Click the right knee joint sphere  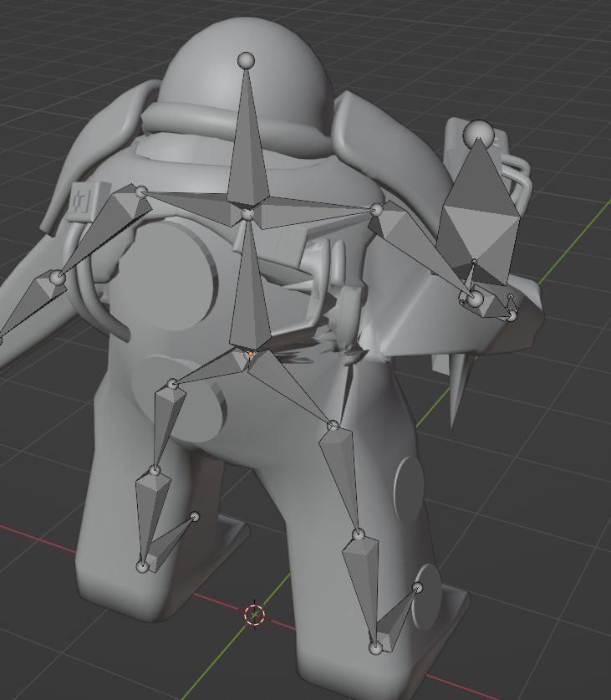click(359, 534)
